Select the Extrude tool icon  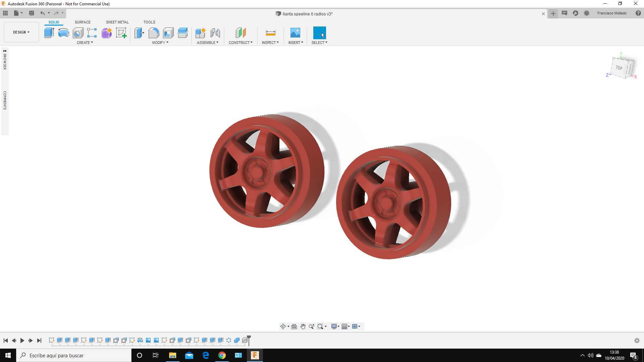click(49, 33)
